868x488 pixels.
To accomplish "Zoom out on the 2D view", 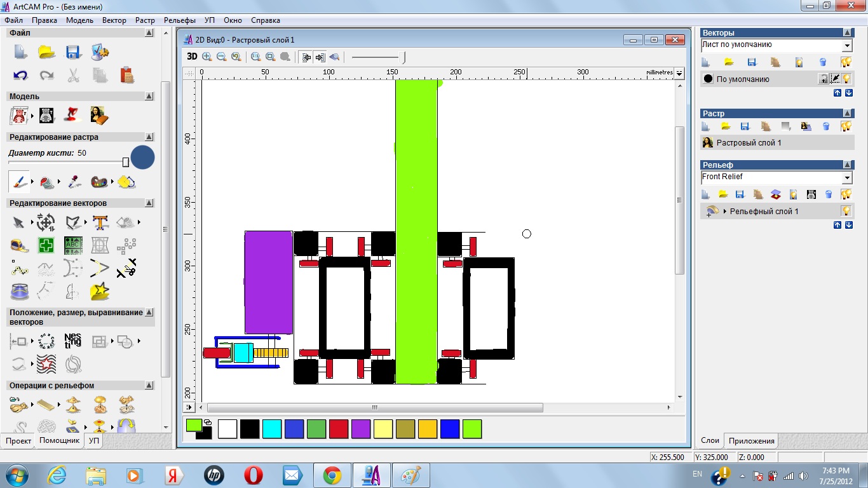I will 221,57.
